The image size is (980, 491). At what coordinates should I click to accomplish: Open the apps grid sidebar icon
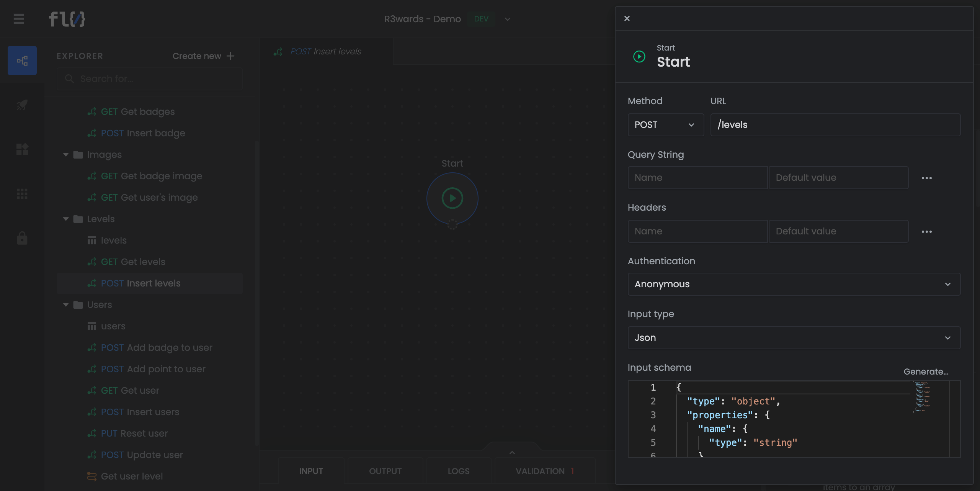point(22,194)
